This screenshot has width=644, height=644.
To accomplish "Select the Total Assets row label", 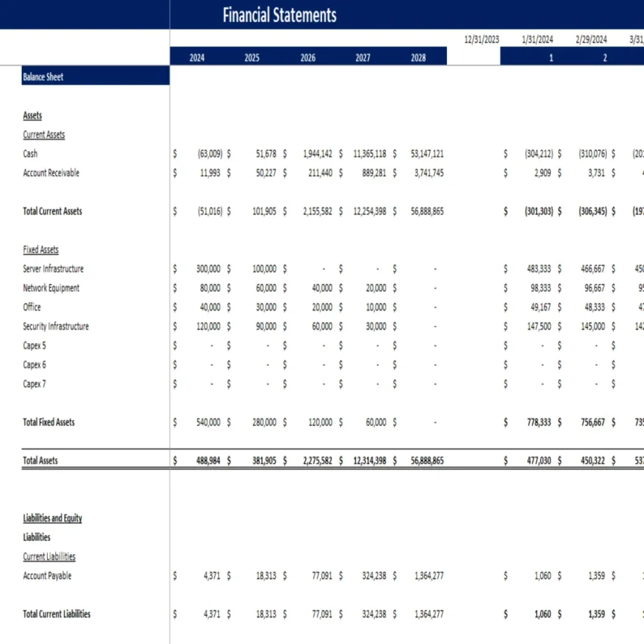I will click(39, 460).
